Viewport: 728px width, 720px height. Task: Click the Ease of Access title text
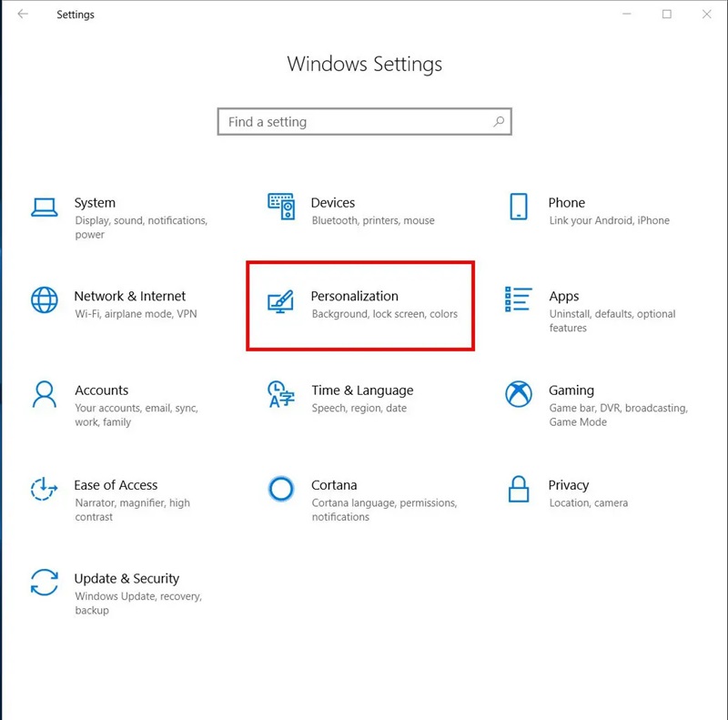point(116,485)
